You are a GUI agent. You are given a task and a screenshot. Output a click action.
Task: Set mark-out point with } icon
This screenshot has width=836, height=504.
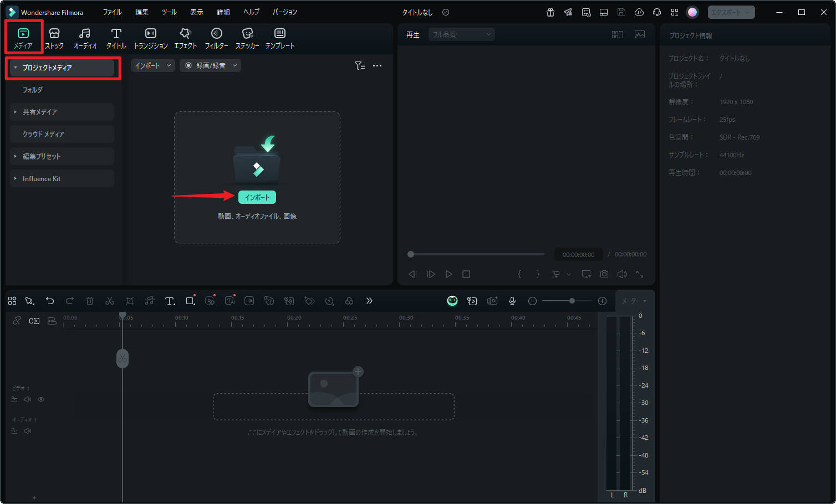[x=537, y=274]
